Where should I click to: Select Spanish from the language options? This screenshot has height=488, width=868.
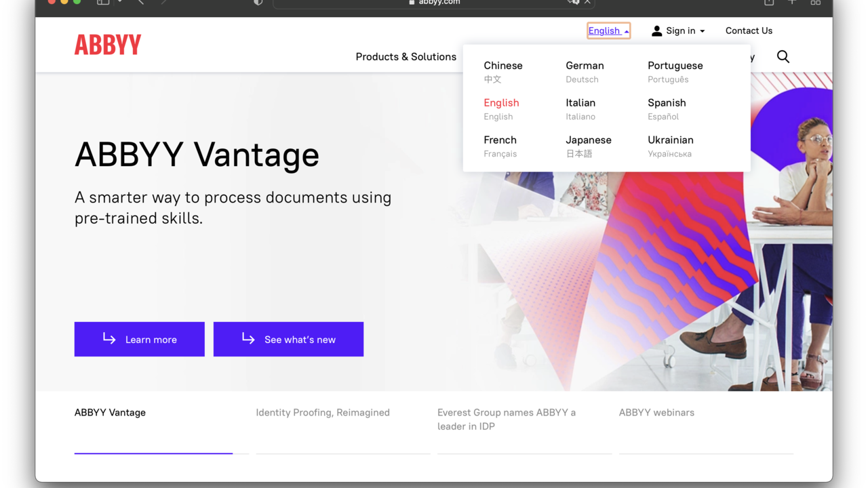[x=667, y=109]
